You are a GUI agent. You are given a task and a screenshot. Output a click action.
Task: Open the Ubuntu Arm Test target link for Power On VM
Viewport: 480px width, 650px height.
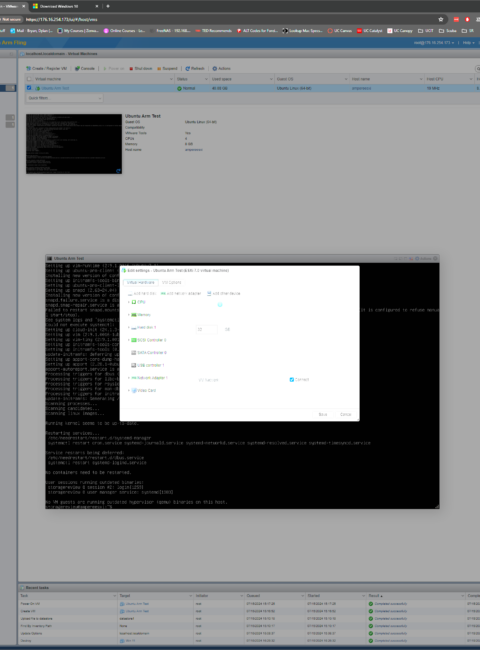pyautogui.click(x=137, y=604)
